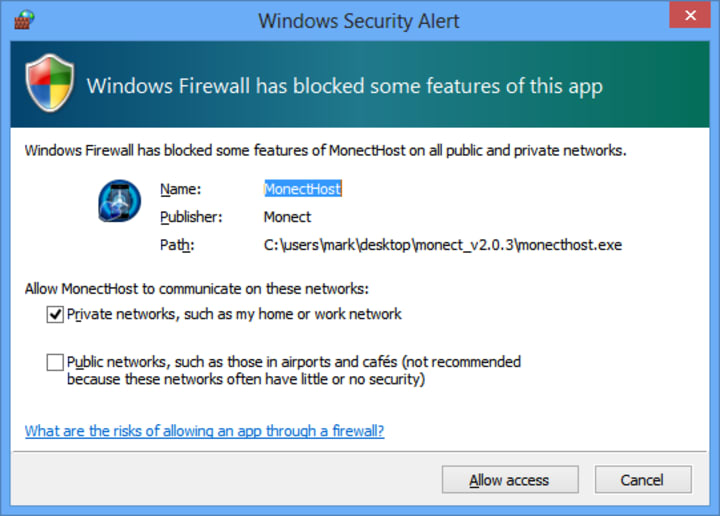Click the home or work network label text

pos(234,314)
